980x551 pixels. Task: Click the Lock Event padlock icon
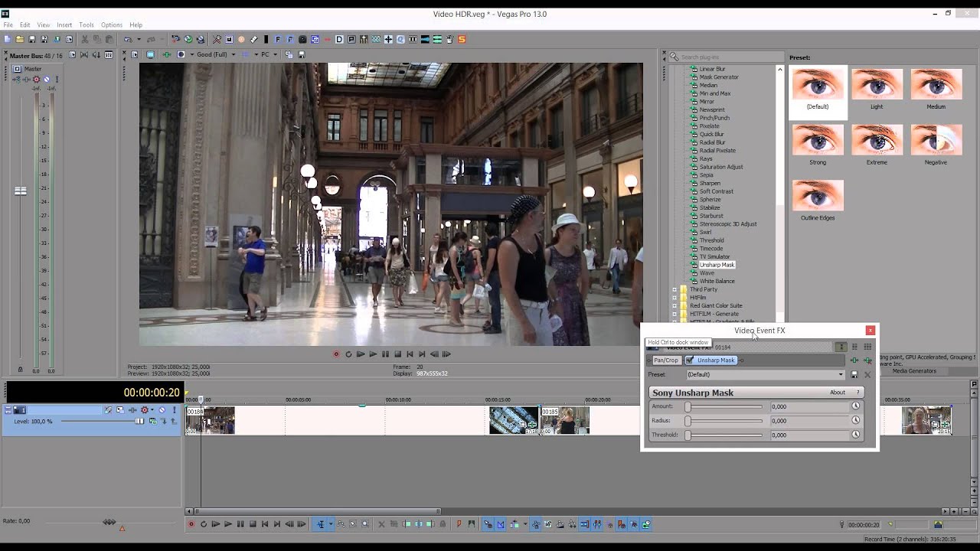coord(443,524)
